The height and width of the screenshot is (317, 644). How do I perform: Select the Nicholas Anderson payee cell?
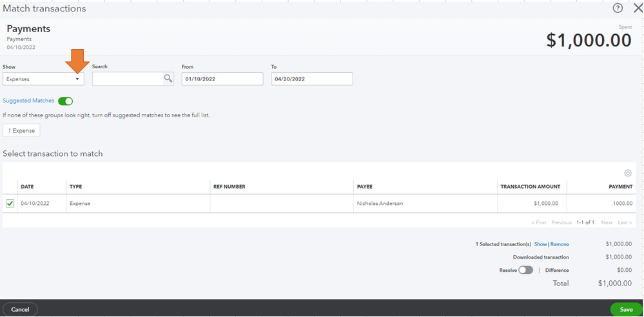[x=425, y=203]
